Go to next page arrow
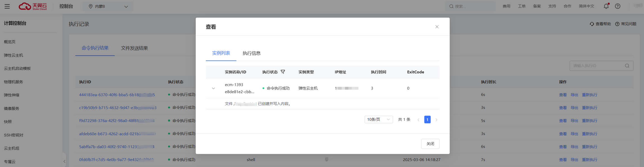 click(436, 120)
